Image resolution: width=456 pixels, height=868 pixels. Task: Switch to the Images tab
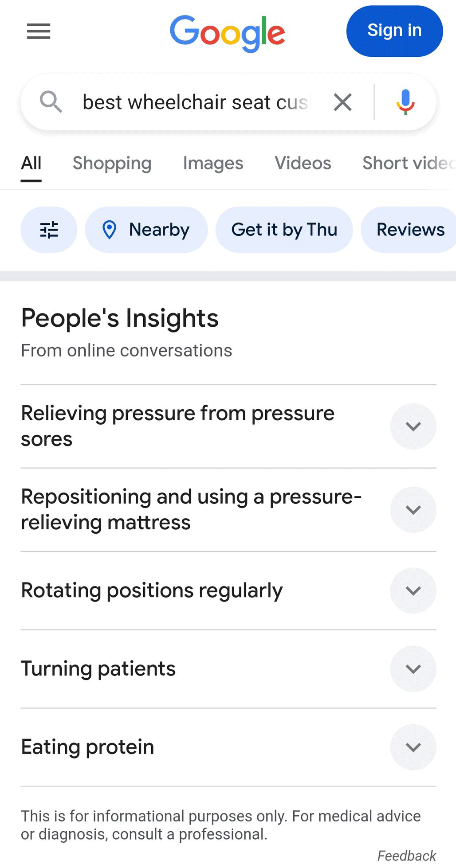point(213,163)
